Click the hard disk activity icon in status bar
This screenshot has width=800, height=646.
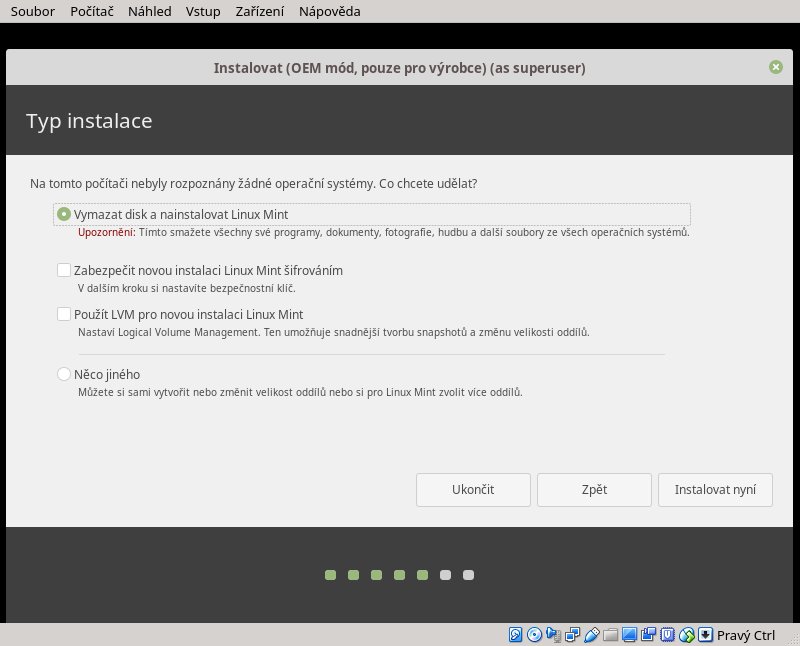[517, 635]
